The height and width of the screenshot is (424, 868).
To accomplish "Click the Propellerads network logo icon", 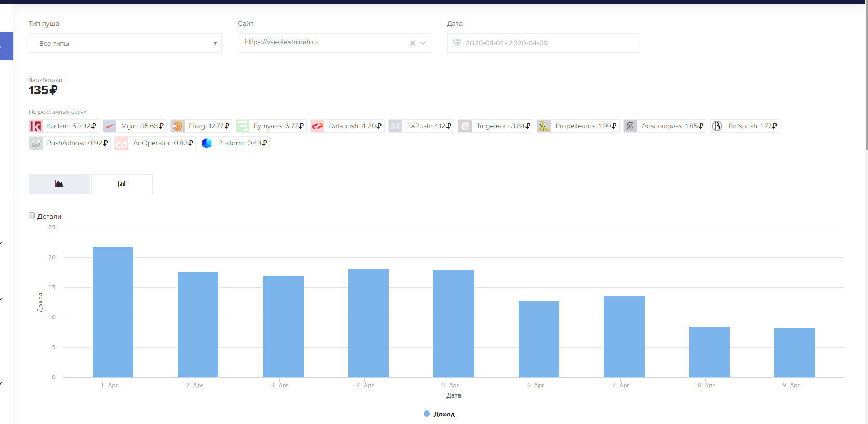I will (x=544, y=126).
